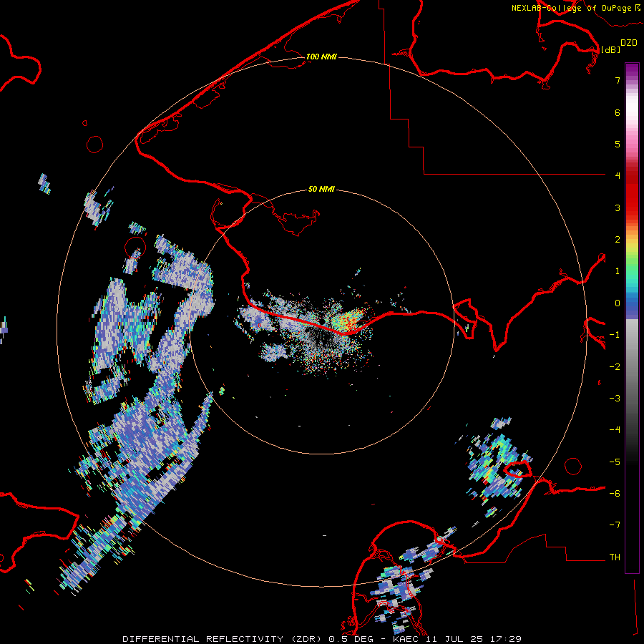Click the -2 value on ZDR scale
Viewport: 644px width, 644px height.
pyautogui.click(x=615, y=367)
